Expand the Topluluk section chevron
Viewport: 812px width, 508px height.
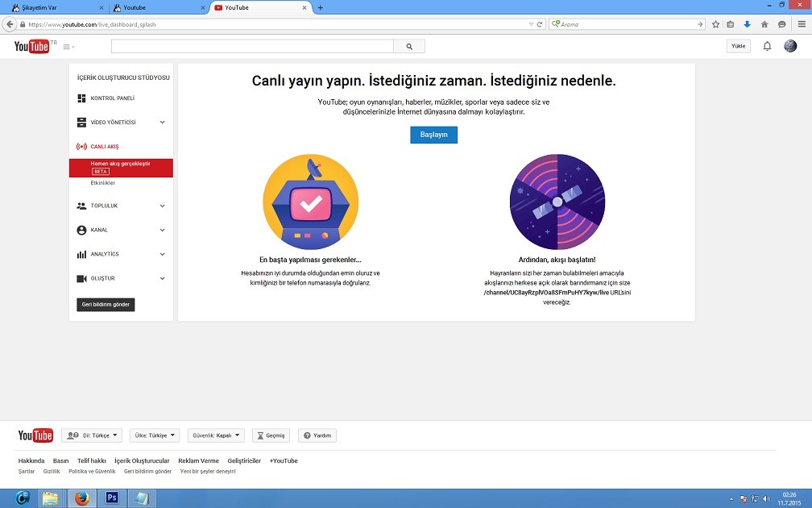pyautogui.click(x=162, y=206)
